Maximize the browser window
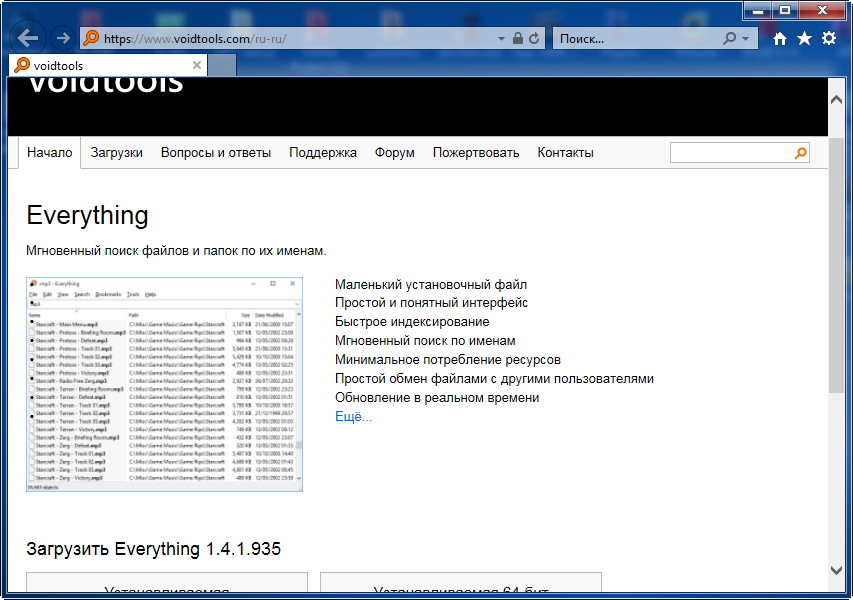853x600 pixels. point(785,10)
